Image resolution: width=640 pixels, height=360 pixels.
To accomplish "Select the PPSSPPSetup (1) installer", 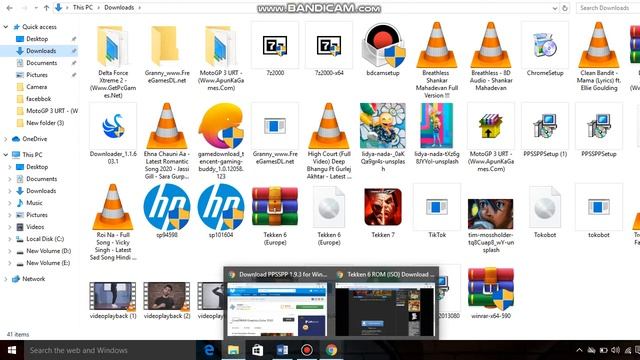I will (x=545, y=130).
